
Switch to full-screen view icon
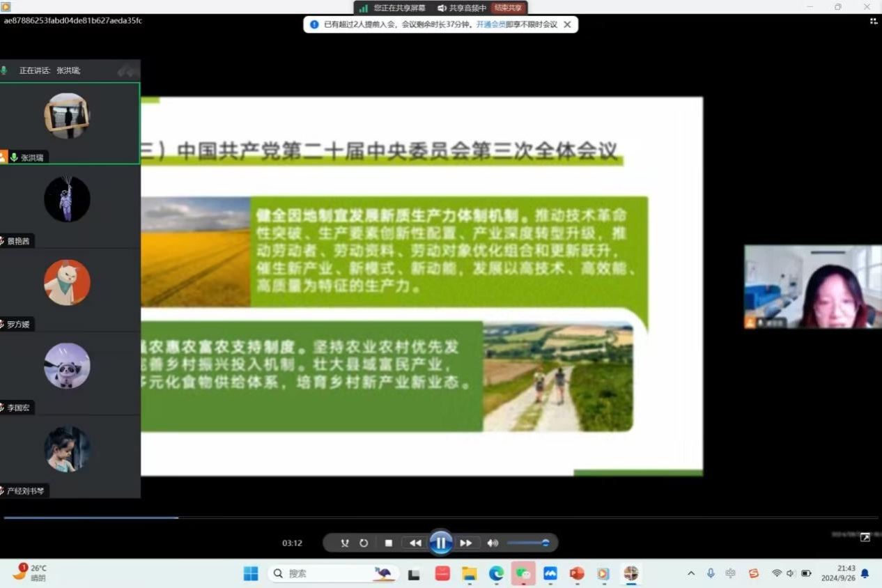click(865, 537)
